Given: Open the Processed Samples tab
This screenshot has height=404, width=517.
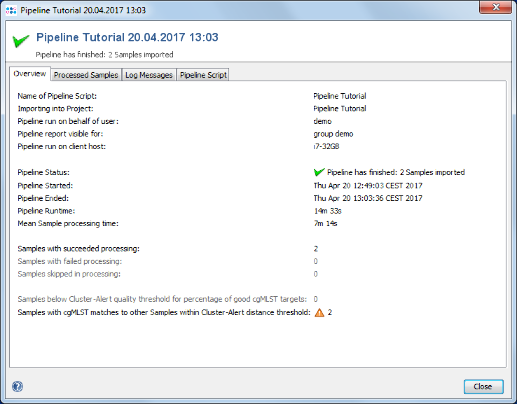Looking at the screenshot, I should 86,75.
